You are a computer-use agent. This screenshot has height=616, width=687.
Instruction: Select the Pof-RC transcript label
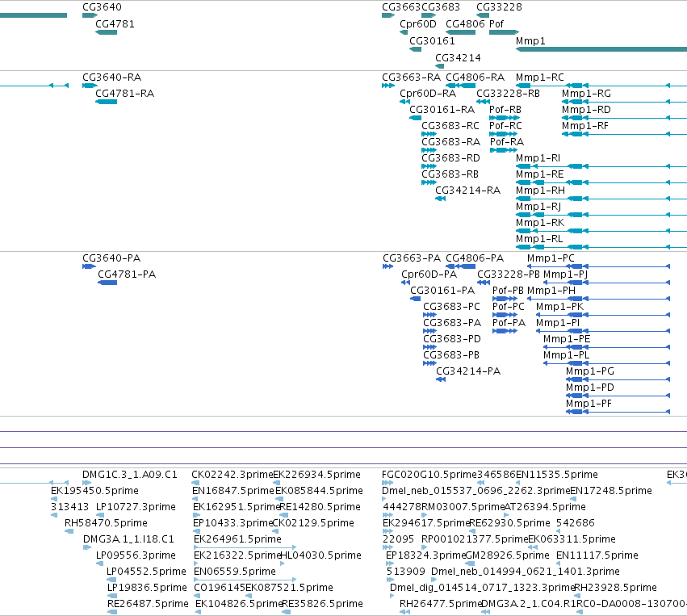tap(505, 126)
